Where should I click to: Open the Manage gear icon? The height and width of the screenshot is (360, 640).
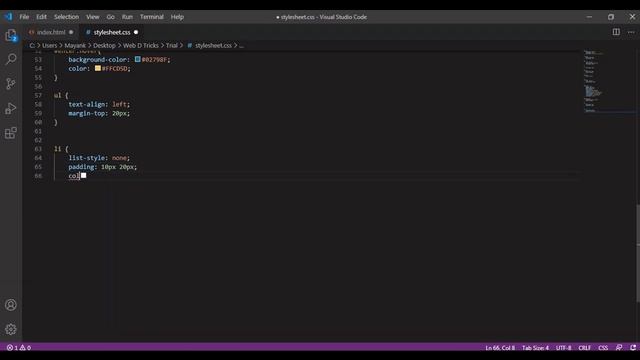click(x=11, y=329)
